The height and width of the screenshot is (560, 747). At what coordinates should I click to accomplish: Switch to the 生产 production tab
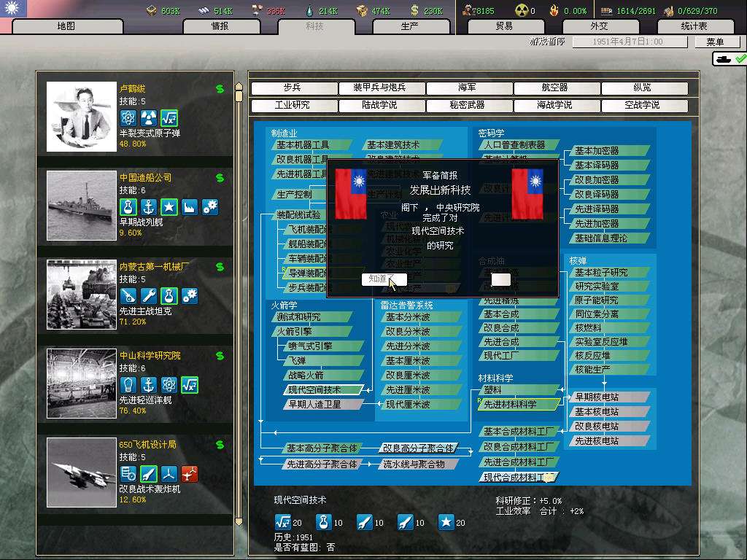pyautogui.click(x=411, y=26)
